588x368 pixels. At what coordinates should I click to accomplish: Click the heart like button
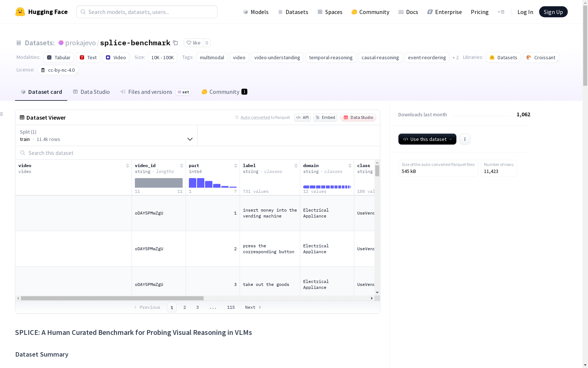pyautogui.click(x=193, y=43)
